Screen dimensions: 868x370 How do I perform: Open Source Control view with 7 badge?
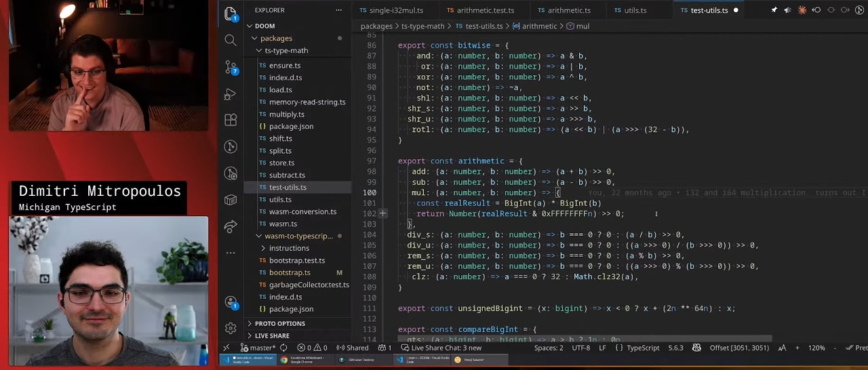point(231,67)
